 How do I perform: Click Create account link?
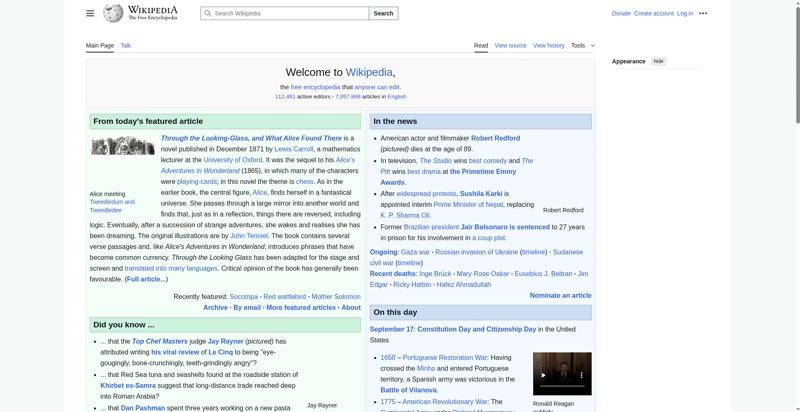[654, 13]
